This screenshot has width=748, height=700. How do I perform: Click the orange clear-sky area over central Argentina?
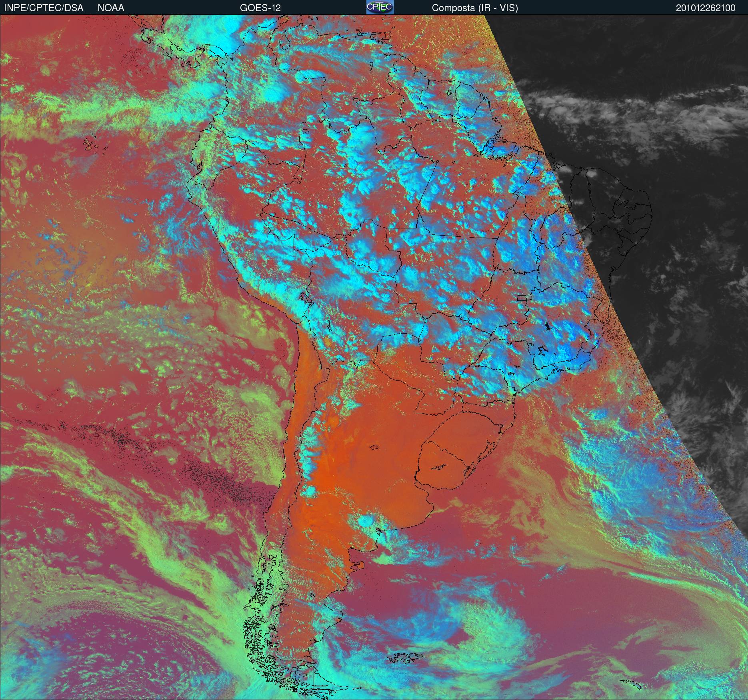[x=340, y=480]
